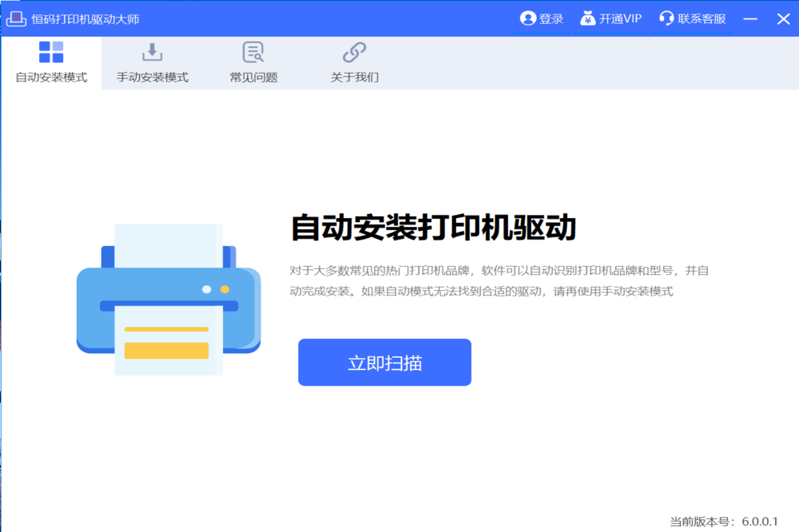
Task: Click the document search icon for FAQ
Action: (x=253, y=53)
